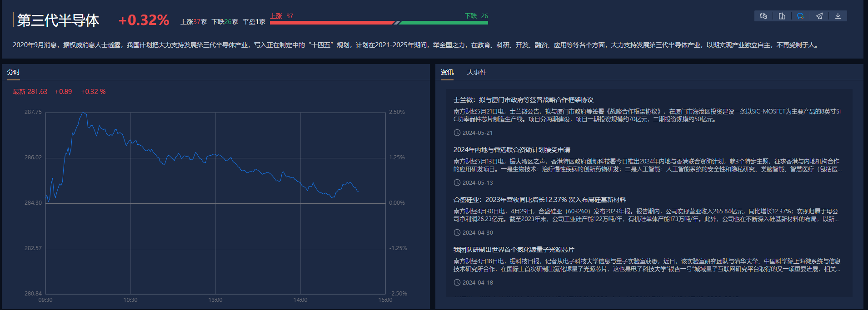
Task: Click the paper plane send icon
Action: pyautogui.click(x=819, y=16)
